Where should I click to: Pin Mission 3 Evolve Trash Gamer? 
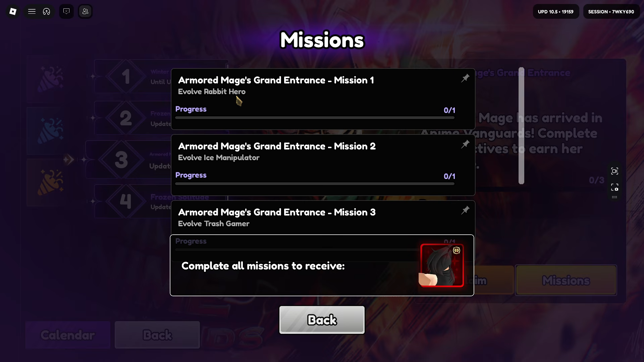tap(465, 210)
